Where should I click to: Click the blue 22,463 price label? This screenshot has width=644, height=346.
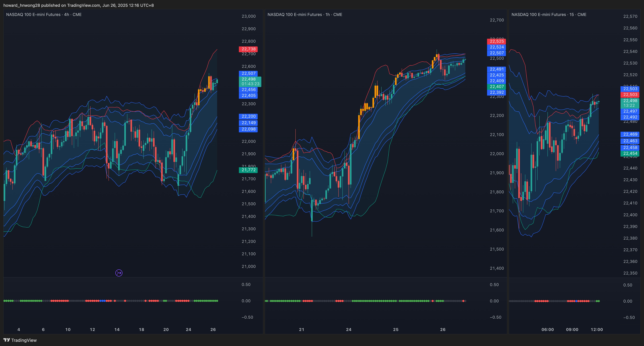pos(630,141)
